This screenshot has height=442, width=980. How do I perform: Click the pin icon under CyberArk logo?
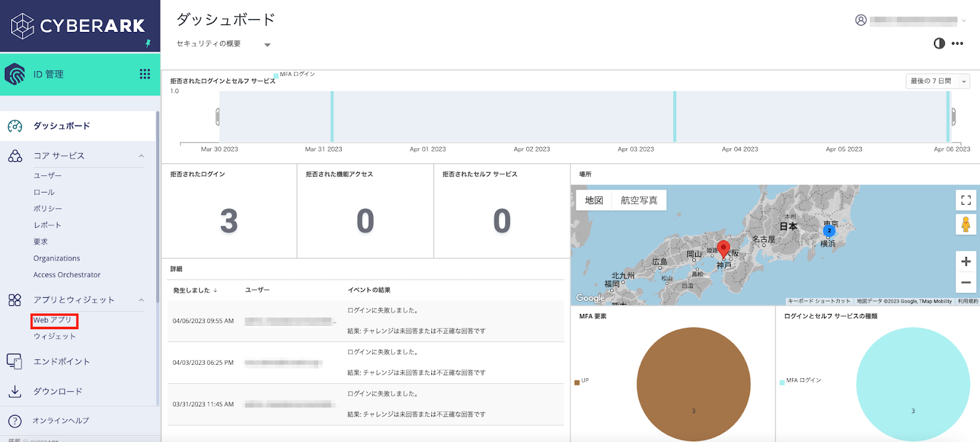148,44
